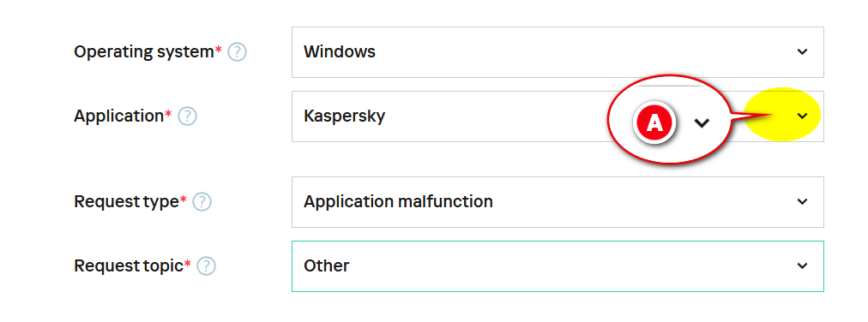
Task: Open the help tooltip next to Application
Action: click(187, 116)
